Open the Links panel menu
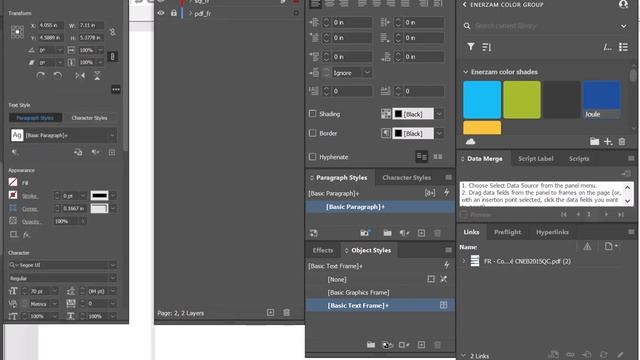This screenshot has width=640, height=360. (631, 232)
